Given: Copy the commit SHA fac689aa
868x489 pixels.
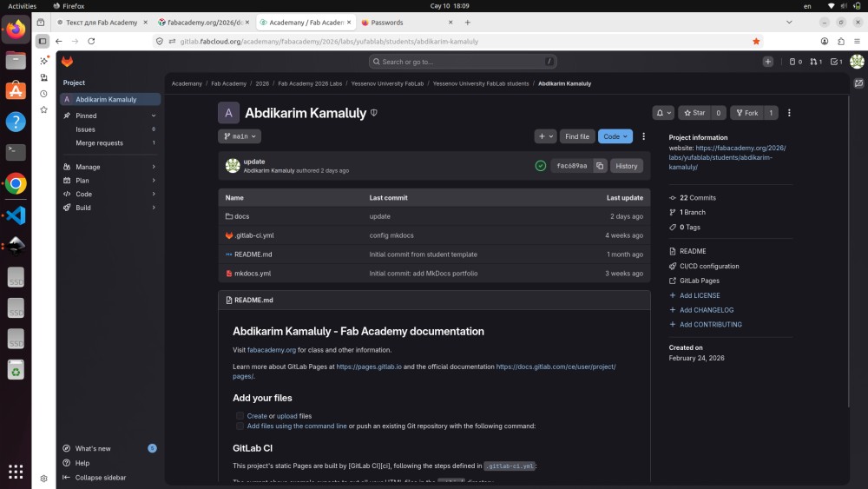Looking at the screenshot, I should [x=600, y=165].
